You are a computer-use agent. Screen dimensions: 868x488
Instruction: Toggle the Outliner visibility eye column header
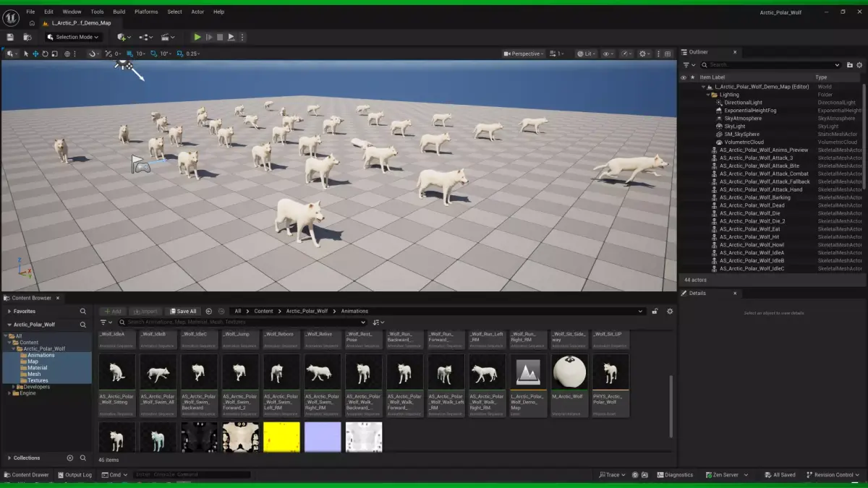click(x=684, y=77)
